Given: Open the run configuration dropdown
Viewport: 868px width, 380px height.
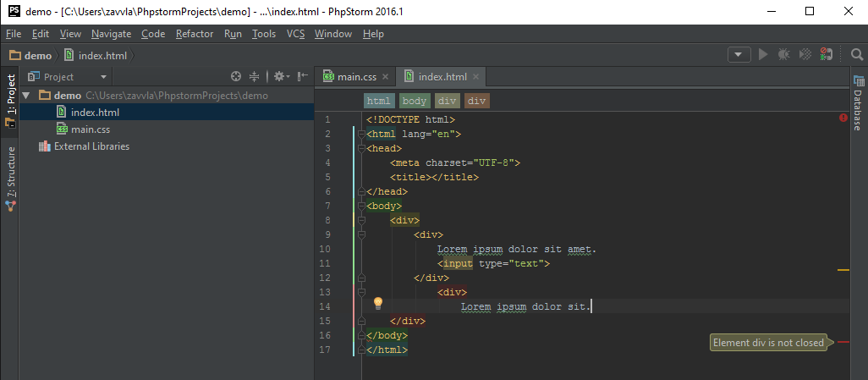Looking at the screenshot, I should click(739, 55).
